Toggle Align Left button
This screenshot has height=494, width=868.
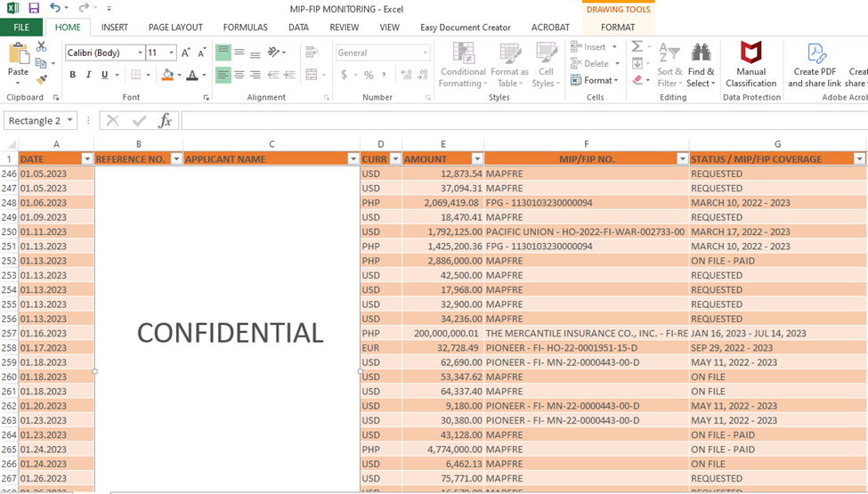(223, 75)
